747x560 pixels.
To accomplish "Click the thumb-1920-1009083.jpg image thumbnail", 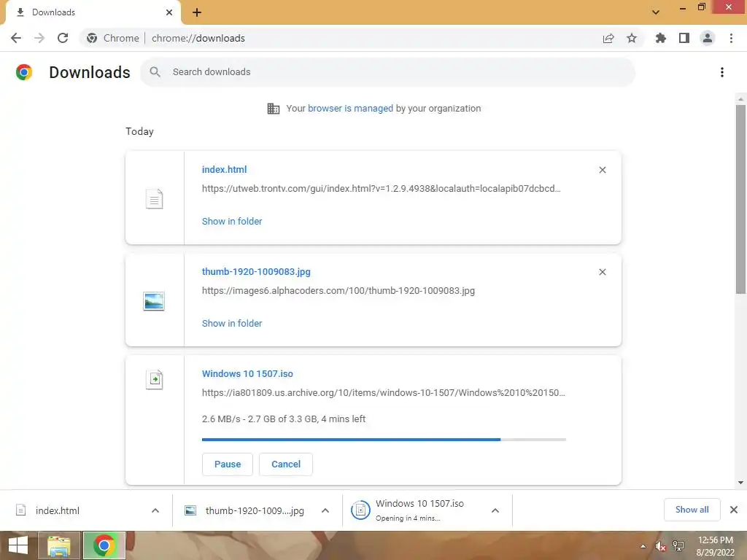I will (154, 301).
